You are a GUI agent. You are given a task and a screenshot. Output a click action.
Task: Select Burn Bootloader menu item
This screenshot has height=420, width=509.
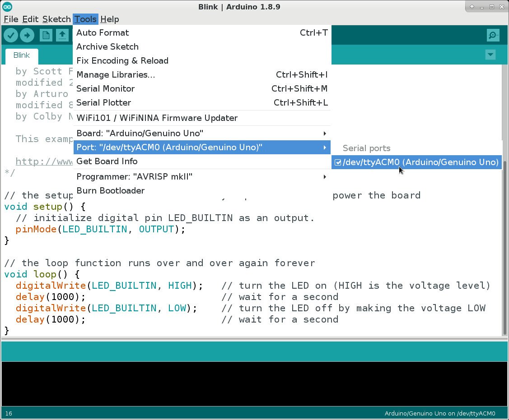(x=201, y=190)
